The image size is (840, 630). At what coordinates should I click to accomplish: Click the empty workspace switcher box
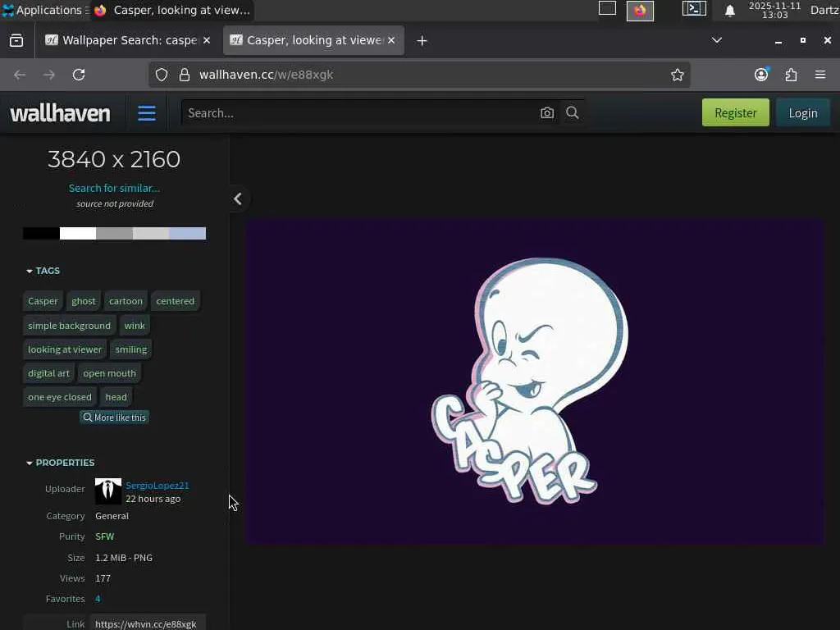pyautogui.click(x=607, y=8)
